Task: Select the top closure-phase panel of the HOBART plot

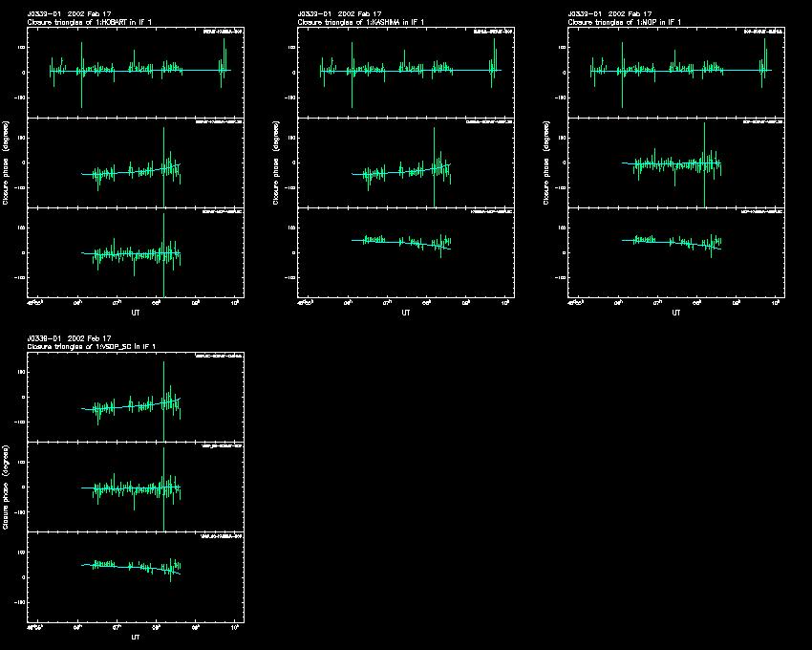Action: (x=136, y=73)
